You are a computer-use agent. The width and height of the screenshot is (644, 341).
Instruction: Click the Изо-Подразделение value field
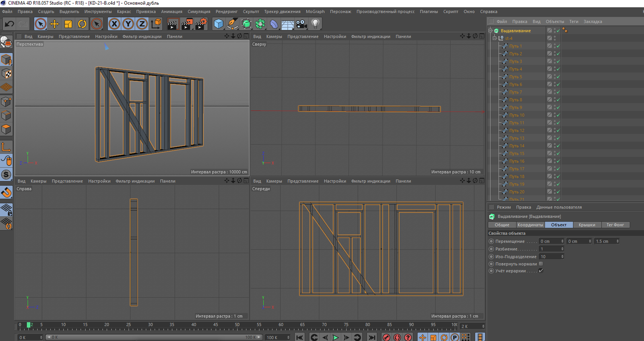549,256
